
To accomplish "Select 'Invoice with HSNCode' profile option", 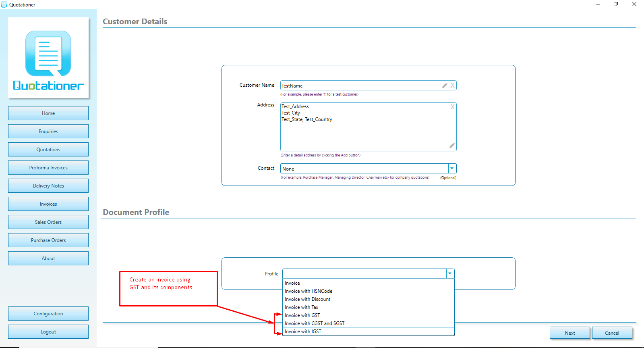I will 369,291.
